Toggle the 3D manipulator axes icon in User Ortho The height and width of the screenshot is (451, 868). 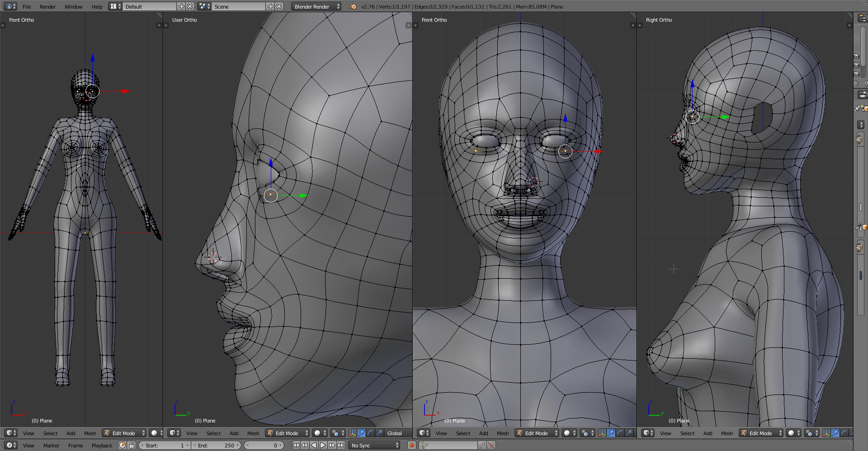(352, 433)
